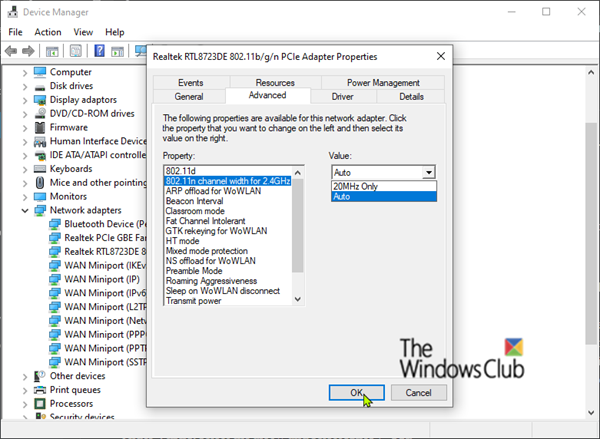Switch to the Power Management tab
Screen dimensions: 600x439
click(x=383, y=83)
